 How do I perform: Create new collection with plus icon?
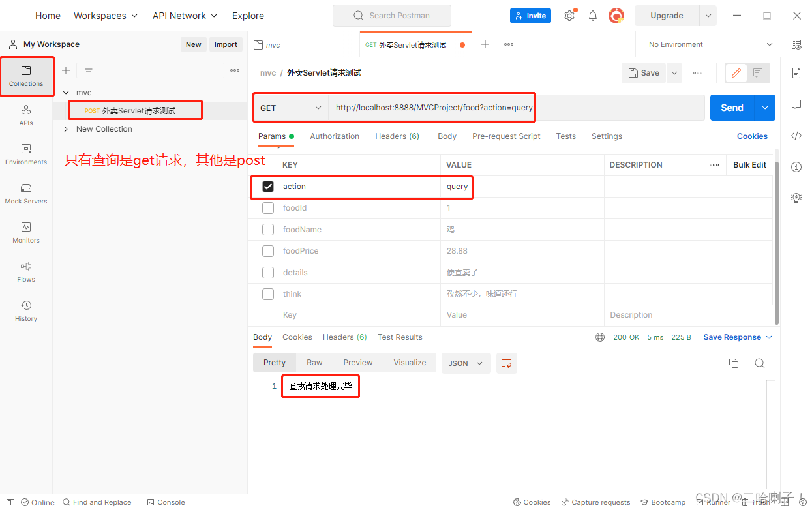tap(65, 70)
